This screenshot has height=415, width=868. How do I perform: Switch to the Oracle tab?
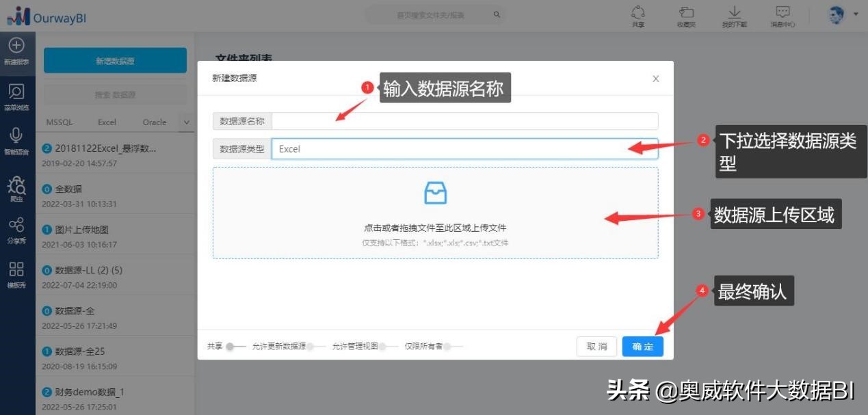155,122
